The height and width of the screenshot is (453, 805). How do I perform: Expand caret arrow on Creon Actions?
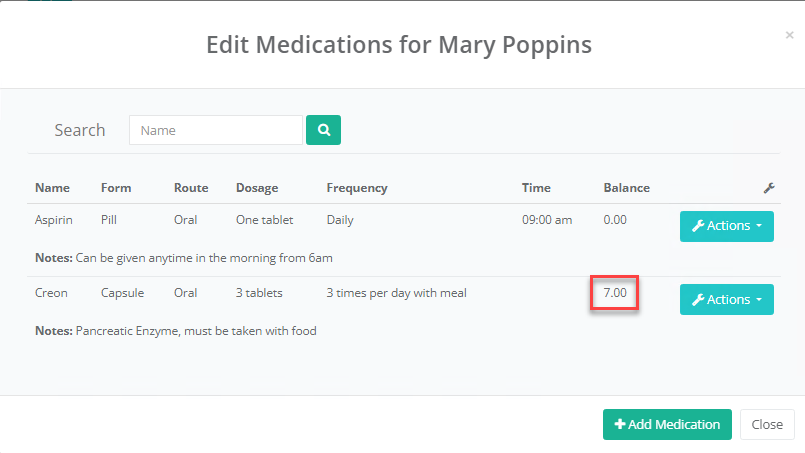click(759, 299)
